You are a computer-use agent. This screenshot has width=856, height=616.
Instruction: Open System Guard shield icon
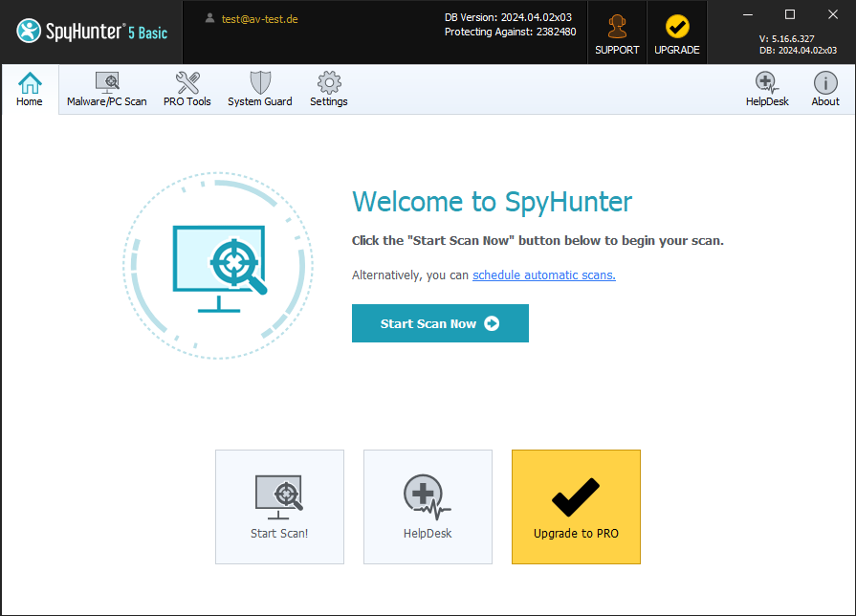tap(259, 83)
